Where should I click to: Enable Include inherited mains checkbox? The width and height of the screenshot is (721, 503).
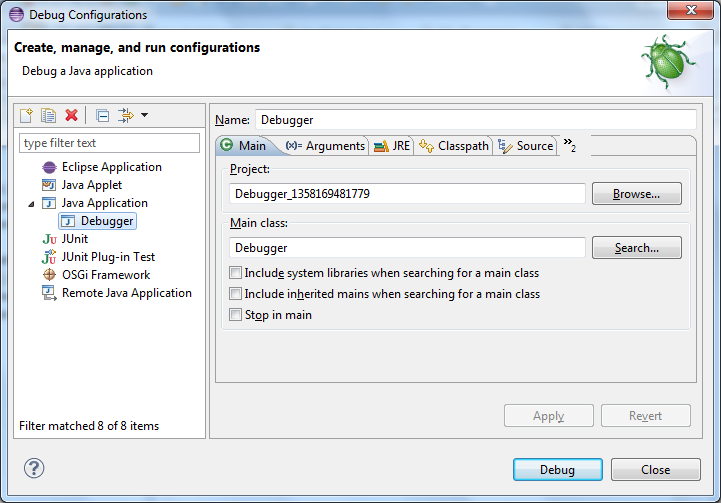coord(235,293)
